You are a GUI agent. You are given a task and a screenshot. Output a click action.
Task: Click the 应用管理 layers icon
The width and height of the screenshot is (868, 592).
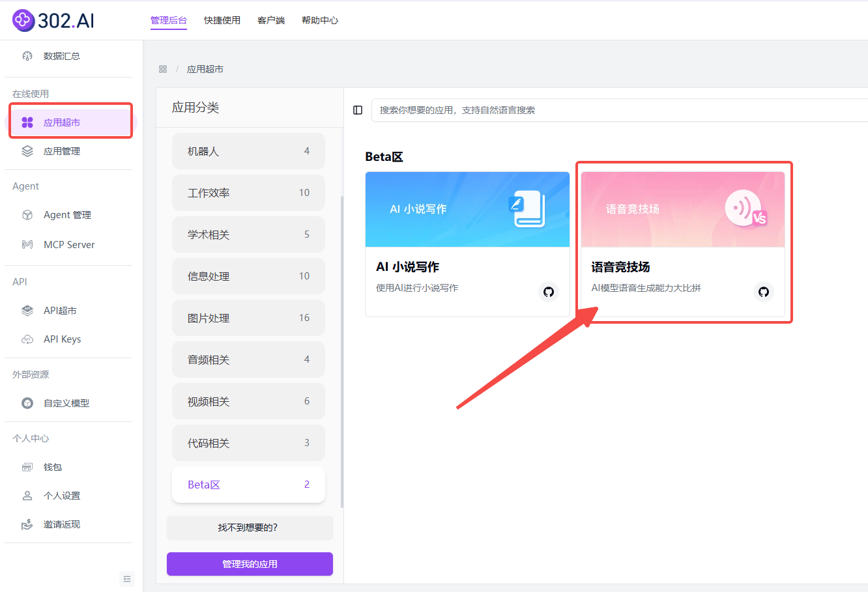(x=27, y=151)
